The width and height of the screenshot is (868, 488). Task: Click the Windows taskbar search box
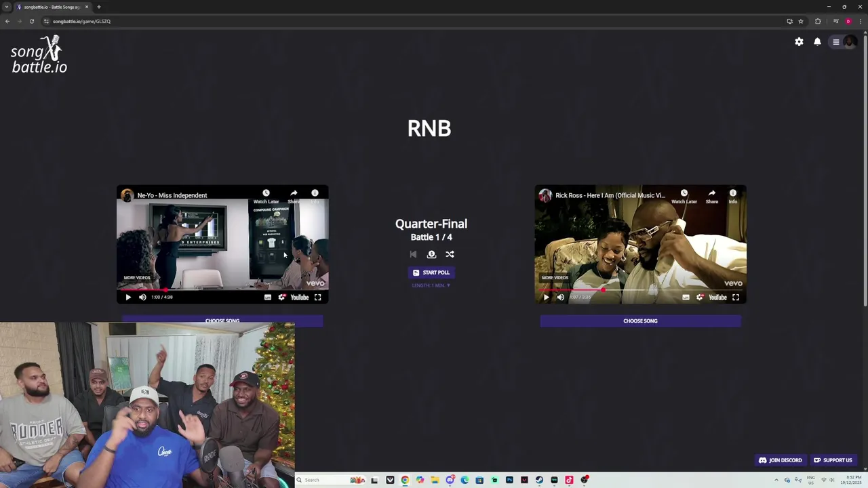click(x=331, y=480)
